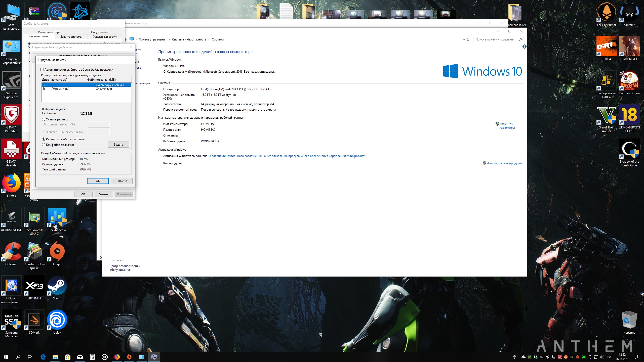Open the UninstallTool shortcut on the desktop
Viewport: 644px width, 362px height.
click(34, 256)
